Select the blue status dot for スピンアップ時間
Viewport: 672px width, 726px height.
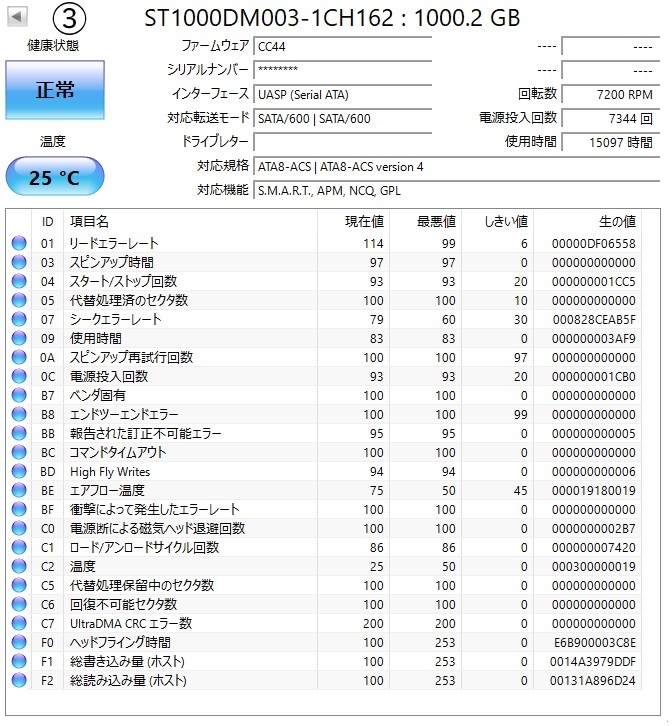(19, 262)
